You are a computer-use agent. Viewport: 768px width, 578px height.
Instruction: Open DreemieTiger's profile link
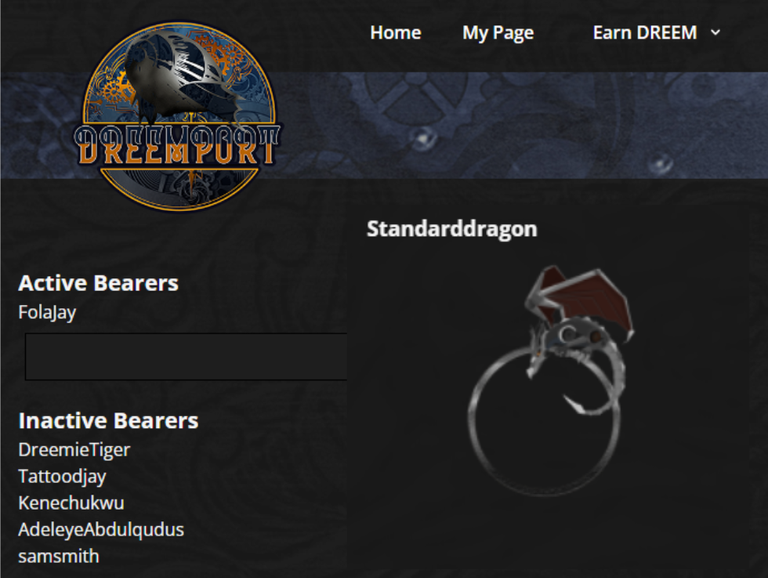pos(74,450)
